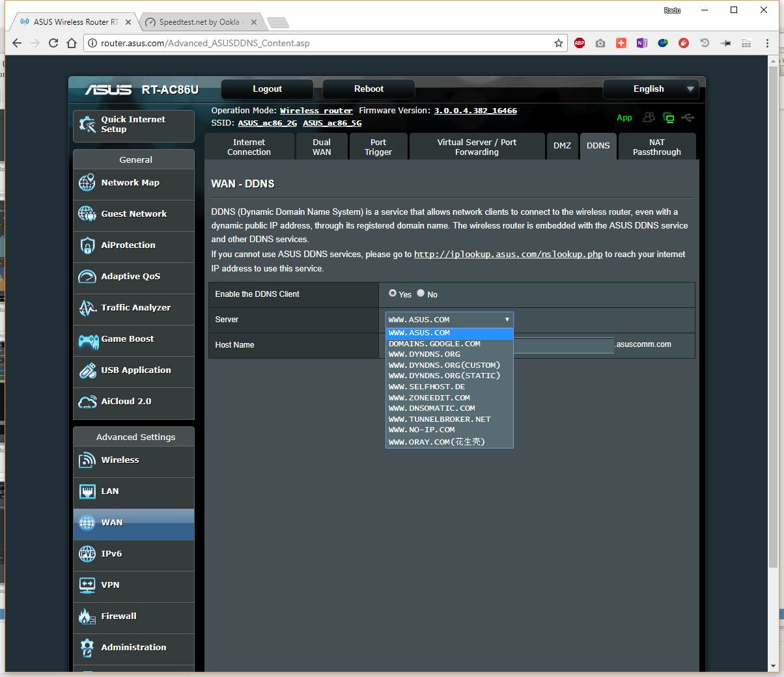Click the VPN settings icon
Image resolution: width=784 pixels, height=677 pixels.
pos(87,585)
